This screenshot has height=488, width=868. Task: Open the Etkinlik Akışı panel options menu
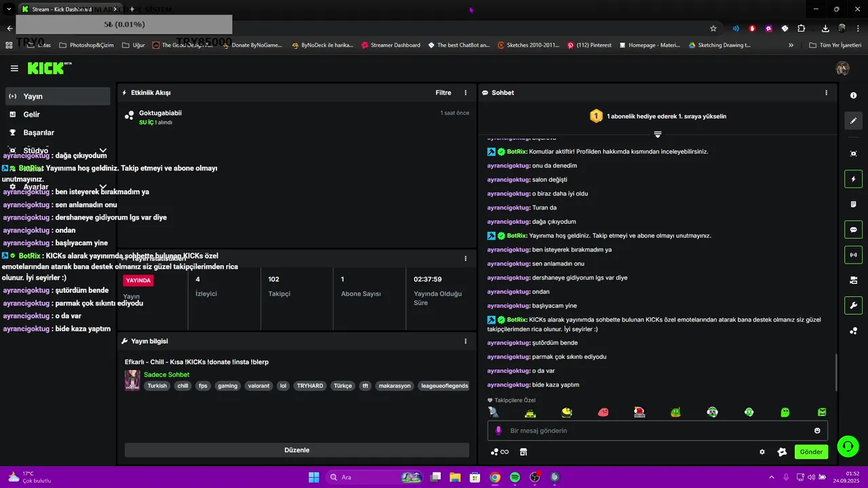click(x=465, y=93)
